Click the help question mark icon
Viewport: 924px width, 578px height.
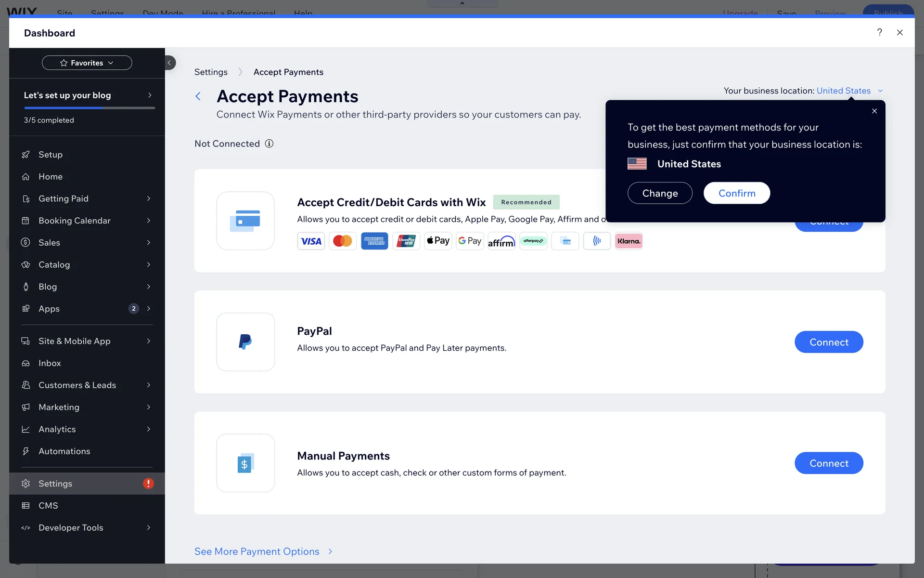(x=879, y=32)
